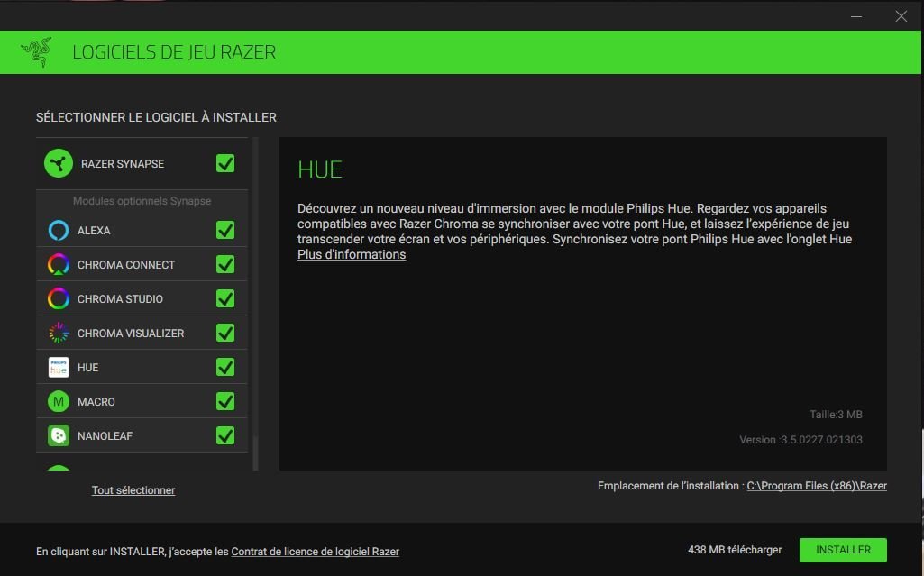
Task: Disable the Hue module checkbox
Action: click(225, 368)
